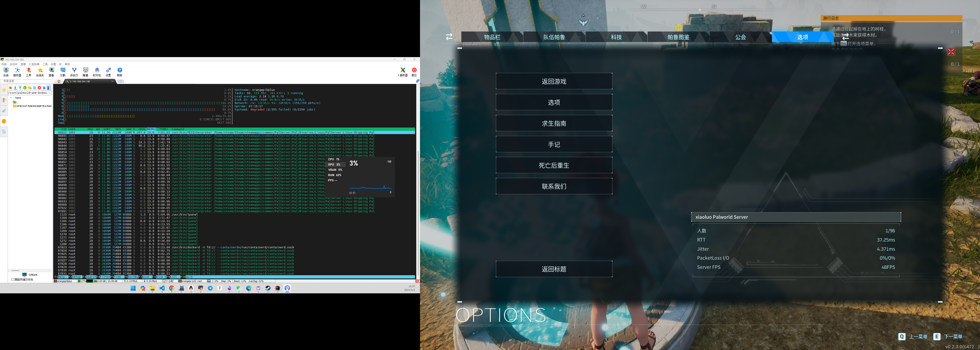
Task: Click the 选项 button in the options list
Action: click(554, 102)
